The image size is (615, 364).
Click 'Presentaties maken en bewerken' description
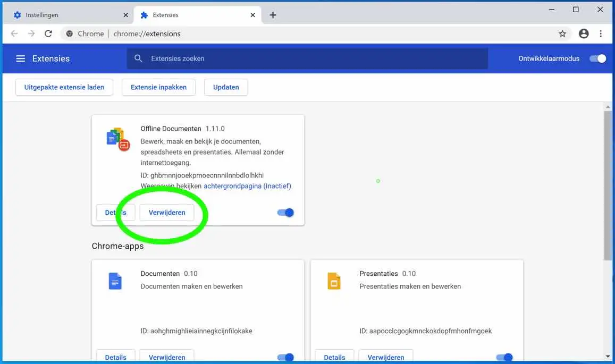click(x=410, y=286)
